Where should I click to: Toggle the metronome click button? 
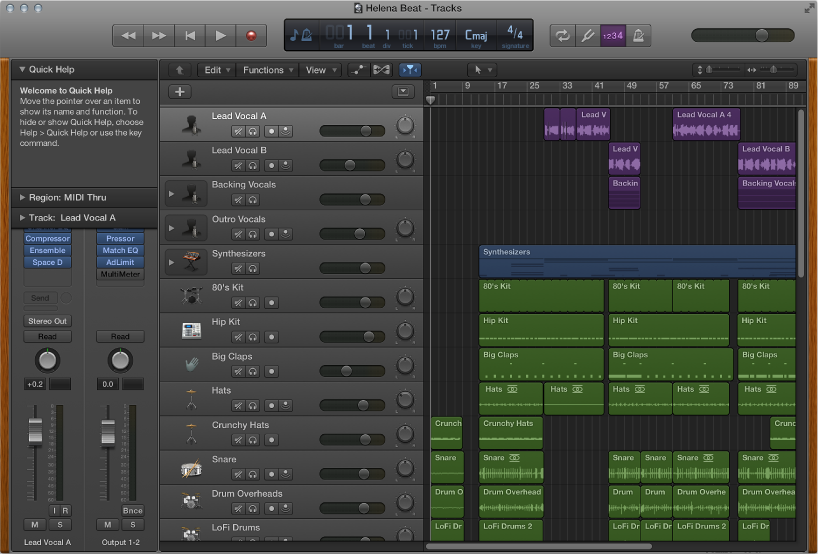pyautogui.click(x=638, y=36)
